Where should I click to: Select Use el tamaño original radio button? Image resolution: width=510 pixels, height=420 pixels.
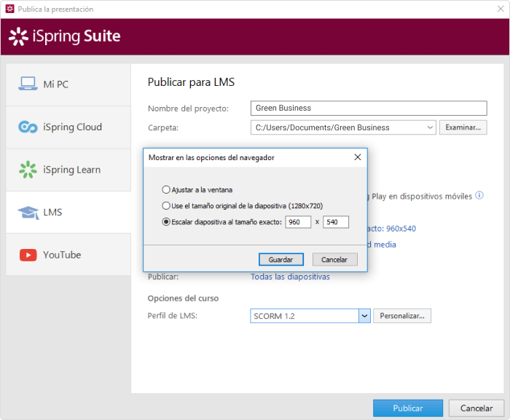166,206
